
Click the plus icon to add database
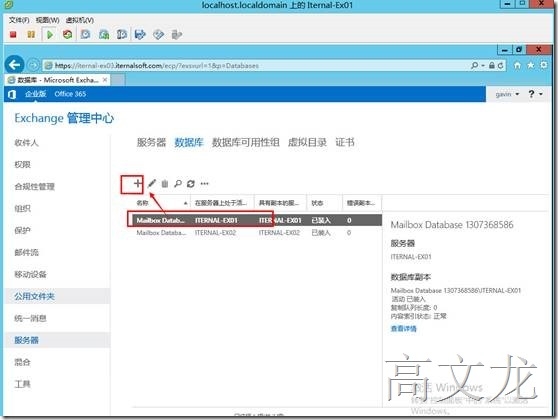(x=137, y=184)
